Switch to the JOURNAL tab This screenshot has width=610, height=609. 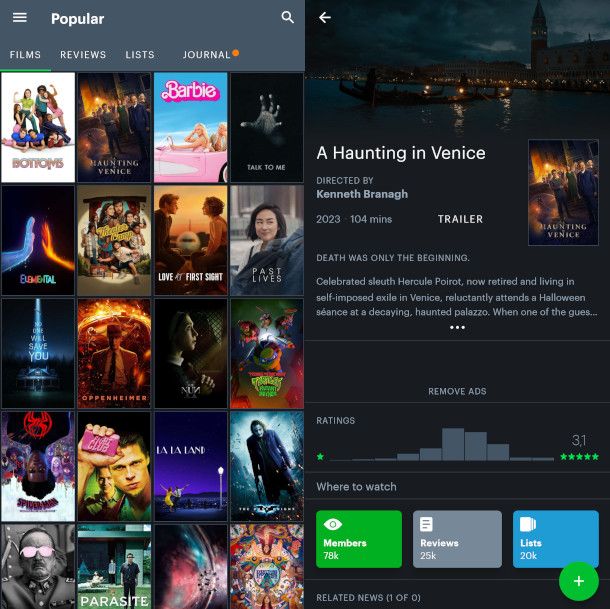[207, 55]
